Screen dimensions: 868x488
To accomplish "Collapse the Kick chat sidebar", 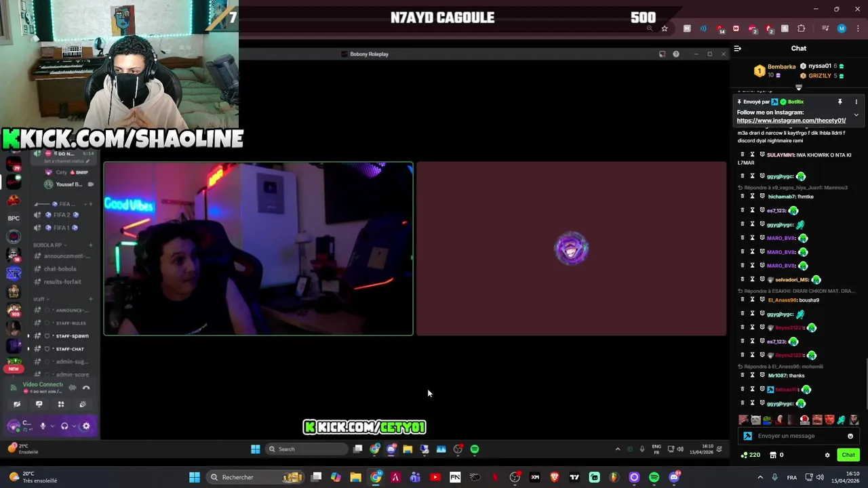I will pyautogui.click(x=738, y=48).
